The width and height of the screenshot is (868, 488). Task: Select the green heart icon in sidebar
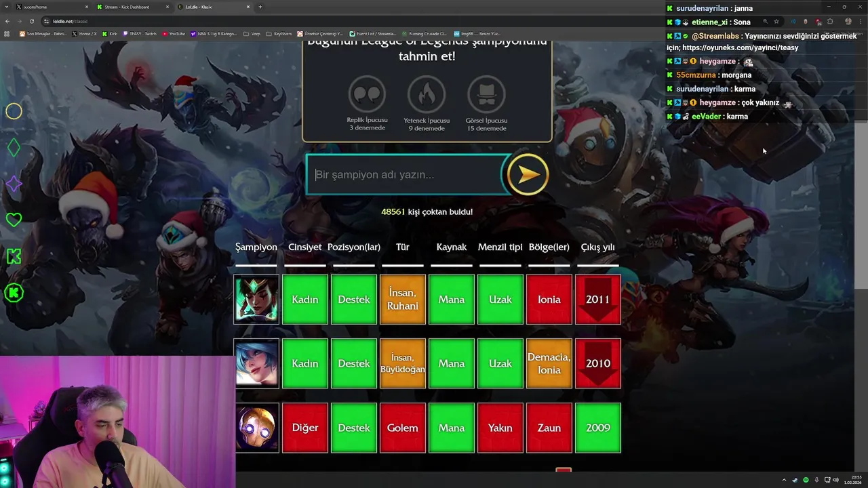(14, 220)
